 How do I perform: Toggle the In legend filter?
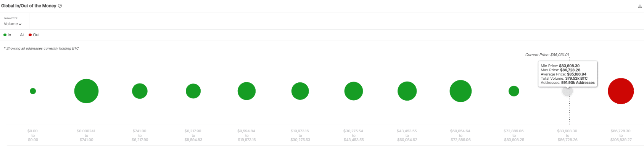(7, 35)
